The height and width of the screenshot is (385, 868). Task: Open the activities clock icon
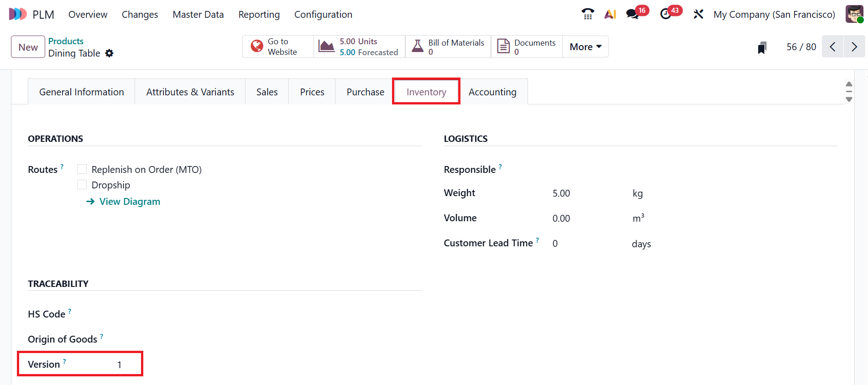click(666, 14)
